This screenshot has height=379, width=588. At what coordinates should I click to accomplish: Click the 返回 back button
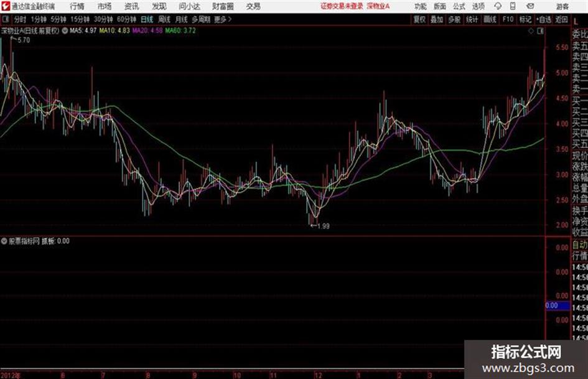[x=561, y=19]
